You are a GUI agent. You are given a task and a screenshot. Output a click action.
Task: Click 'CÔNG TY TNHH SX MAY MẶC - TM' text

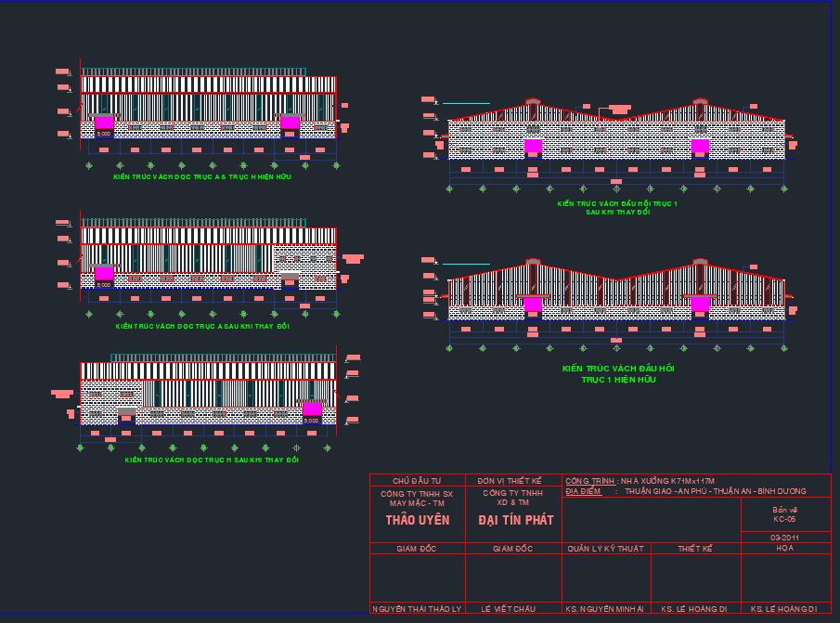[417, 499]
